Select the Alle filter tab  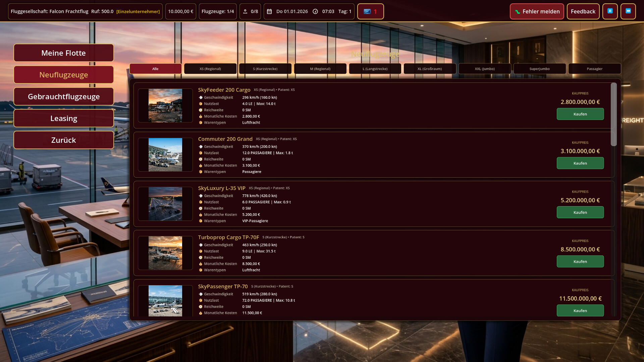point(155,69)
